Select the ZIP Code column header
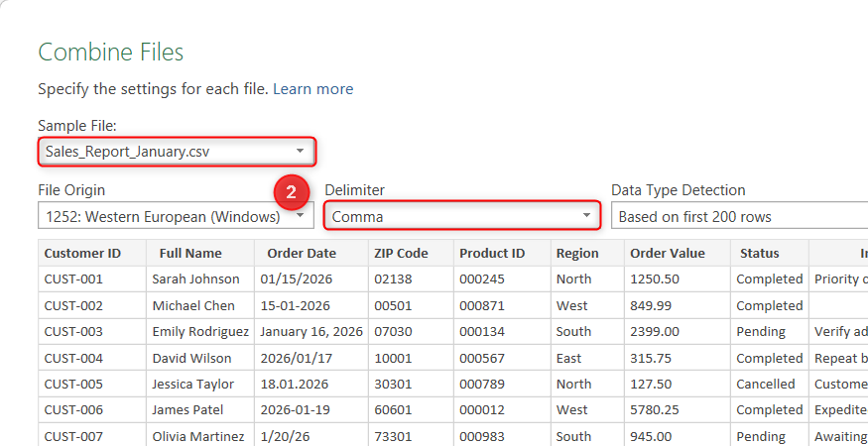Viewport: 868px width, 446px height. tap(412, 253)
